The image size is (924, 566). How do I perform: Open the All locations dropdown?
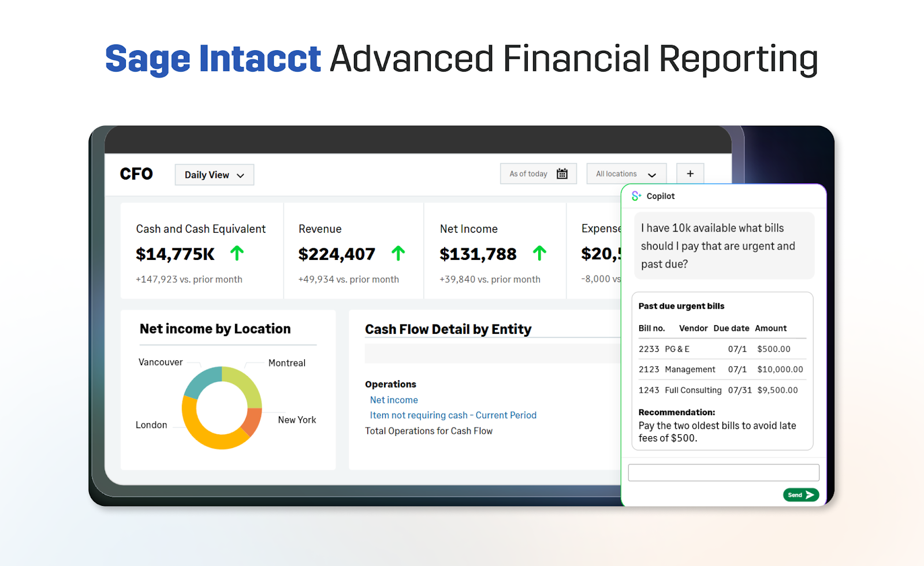pos(626,173)
